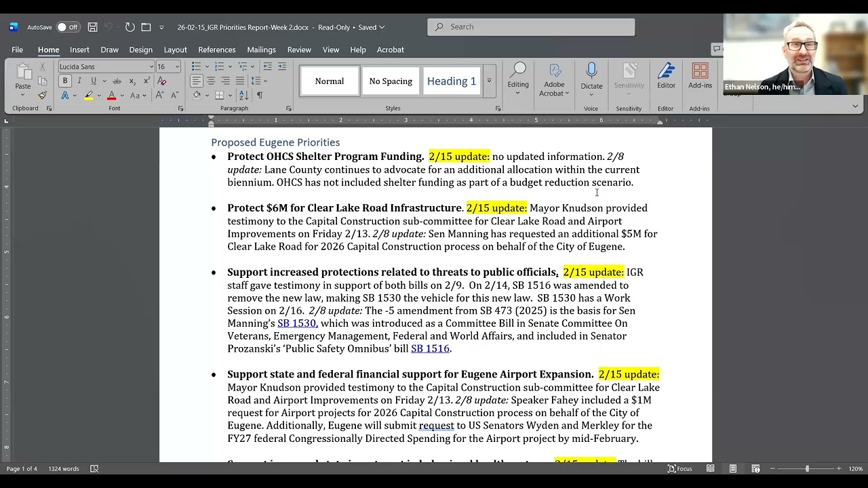Follow the SB 1530 hyperlink
The height and width of the screenshot is (488, 868).
pyautogui.click(x=296, y=323)
